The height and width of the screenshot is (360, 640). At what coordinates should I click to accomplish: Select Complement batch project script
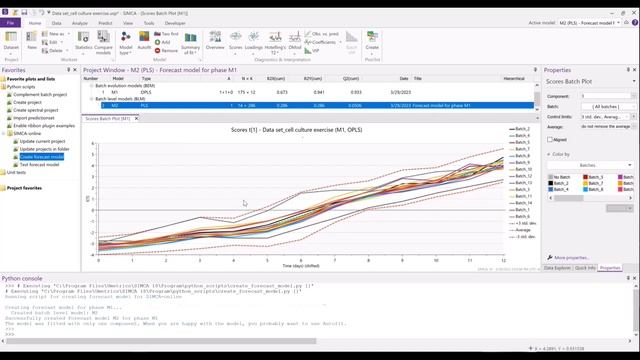(40, 94)
